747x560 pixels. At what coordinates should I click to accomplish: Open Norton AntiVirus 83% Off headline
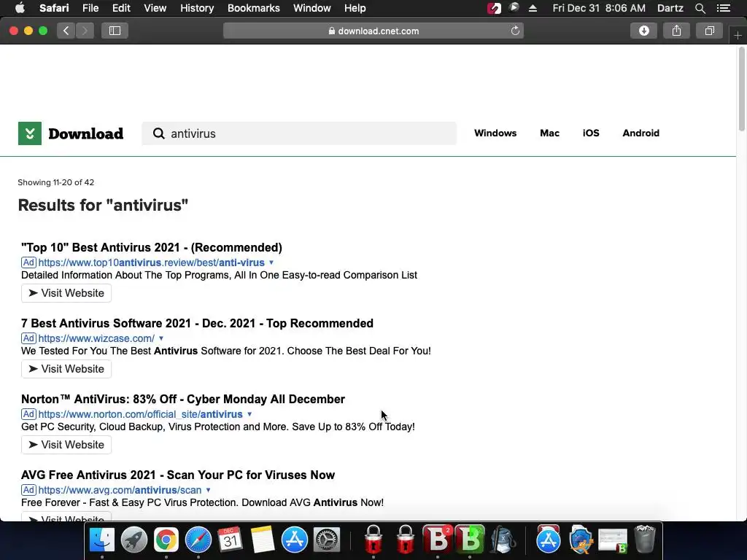coord(183,399)
